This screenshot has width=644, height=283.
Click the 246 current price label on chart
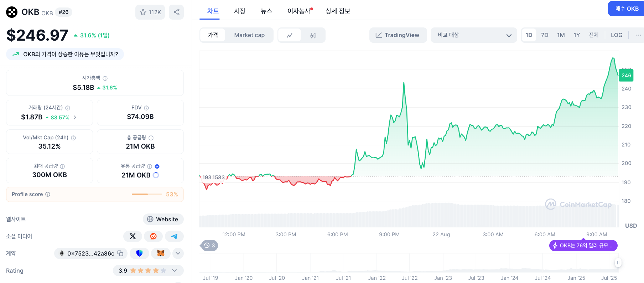tap(626, 76)
